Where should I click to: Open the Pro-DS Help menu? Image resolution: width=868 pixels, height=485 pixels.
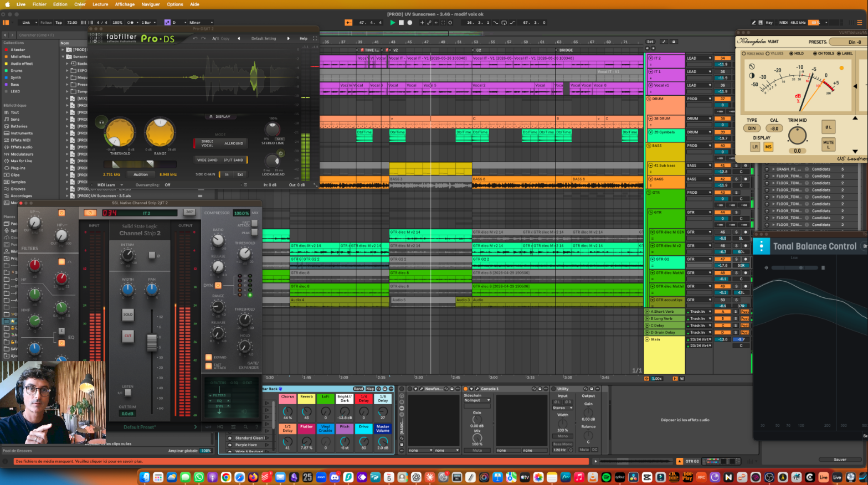pos(304,39)
